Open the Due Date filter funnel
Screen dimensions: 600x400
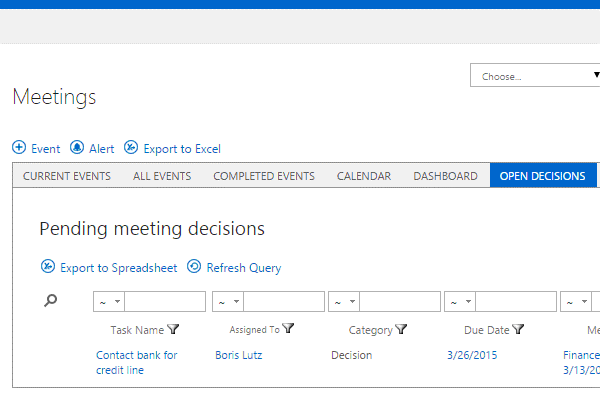click(x=518, y=329)
